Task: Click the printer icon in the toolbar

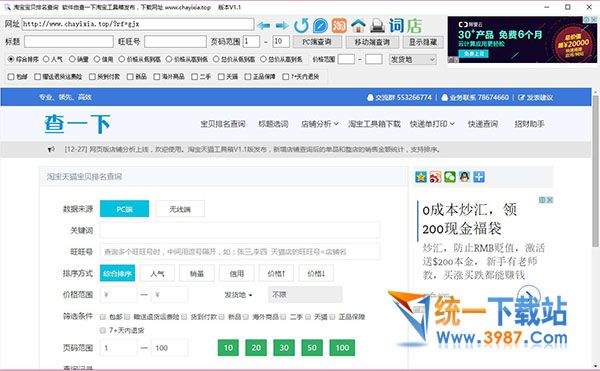Action: [x=377, y=26]
